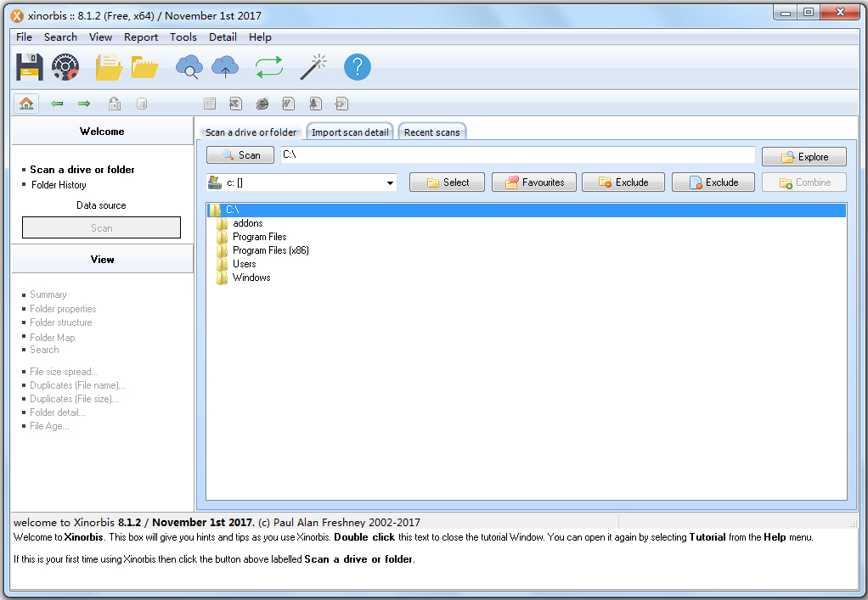Viewport: 868px width, 600px height.
Task: Open help with the blue question mark icon
Action: (x=358, y=67)
